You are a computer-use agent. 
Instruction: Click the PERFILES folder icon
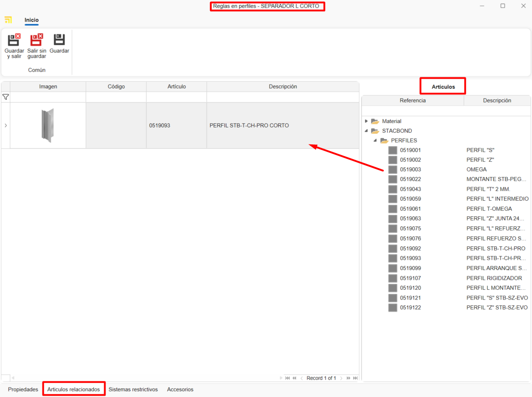(384, 140)
